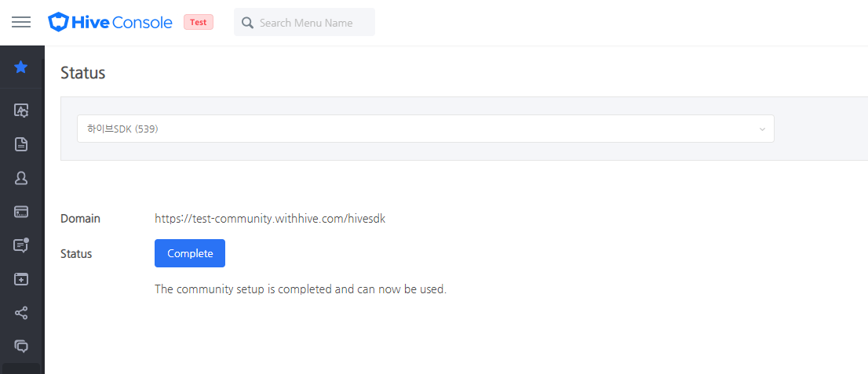The image size is (868, 374).
Task: Open the hamburger navigation menu
Action: [x=21, y=22]
